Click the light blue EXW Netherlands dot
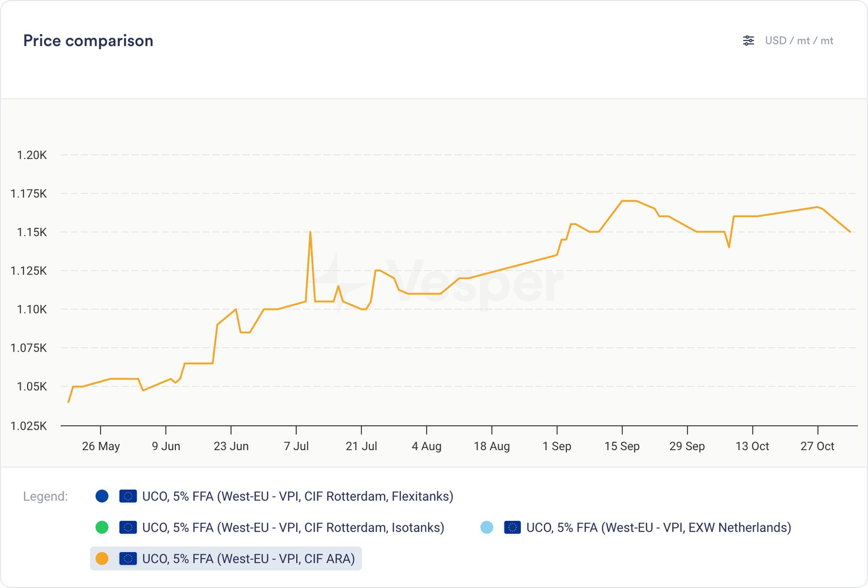The image size is (868, 588). 487,527
